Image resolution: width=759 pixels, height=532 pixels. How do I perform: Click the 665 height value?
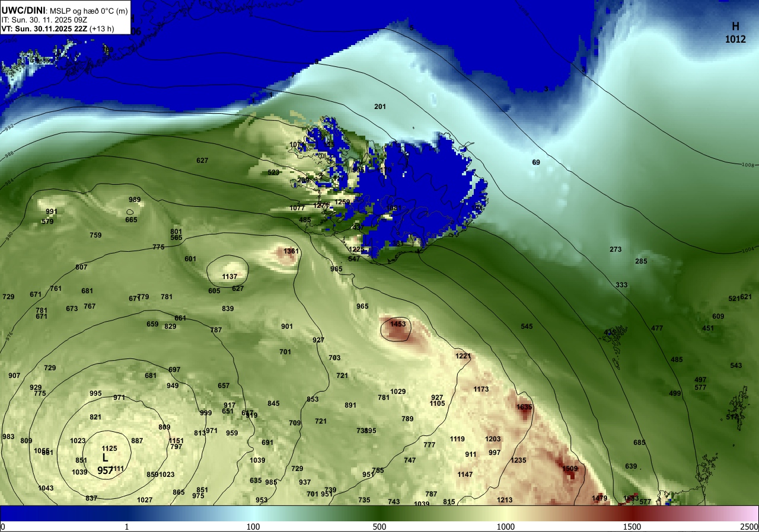coord(131,220)
